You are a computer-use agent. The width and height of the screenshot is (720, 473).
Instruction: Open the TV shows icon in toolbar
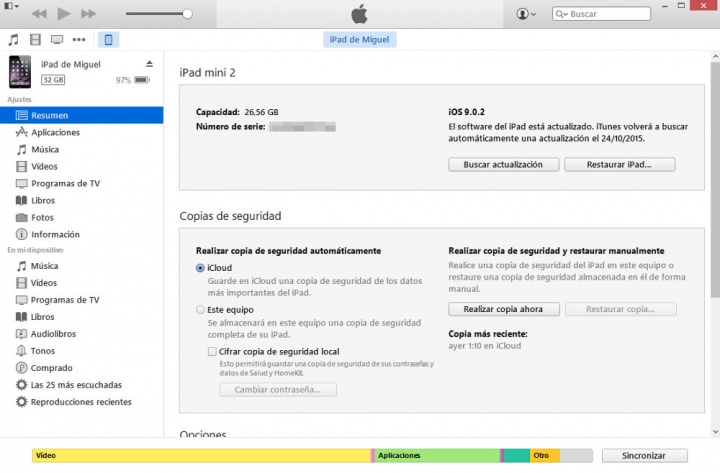pos(57,39)
